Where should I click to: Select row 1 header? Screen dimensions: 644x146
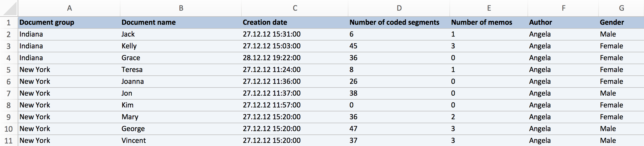(x=9, y=23)
